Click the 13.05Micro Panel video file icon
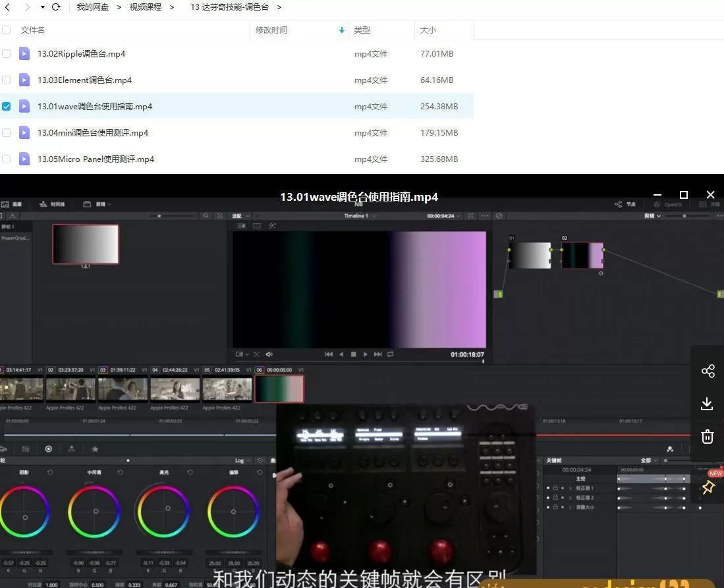The image size is (724, 588). [24, 159]
